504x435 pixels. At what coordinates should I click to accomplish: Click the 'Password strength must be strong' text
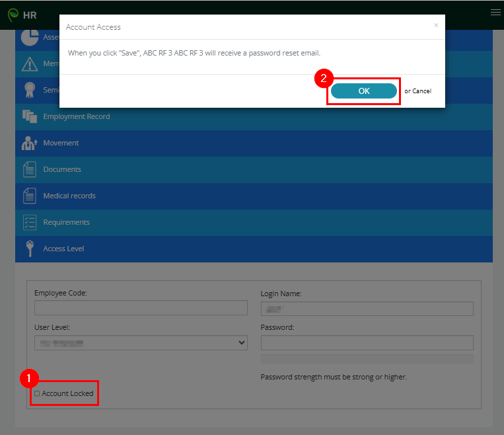click(x=334, y=377)
